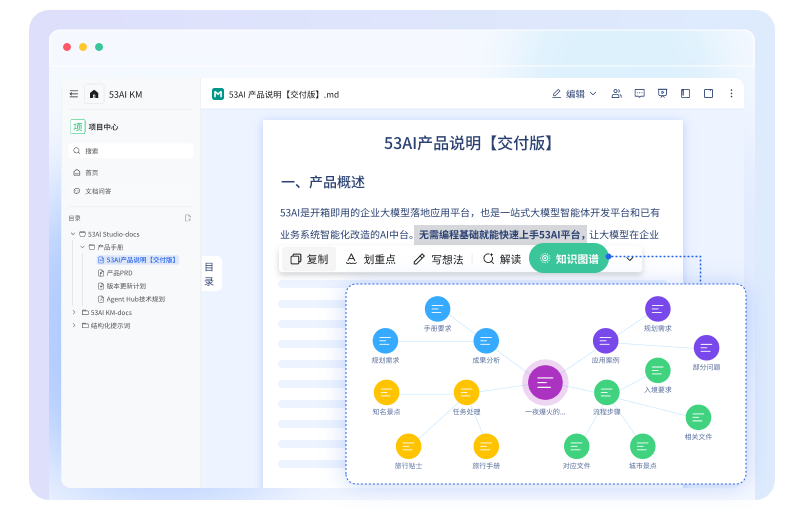Select the green 相关文件 graph node
Viewport: 805px width, 520px height.
coord(698,417)
